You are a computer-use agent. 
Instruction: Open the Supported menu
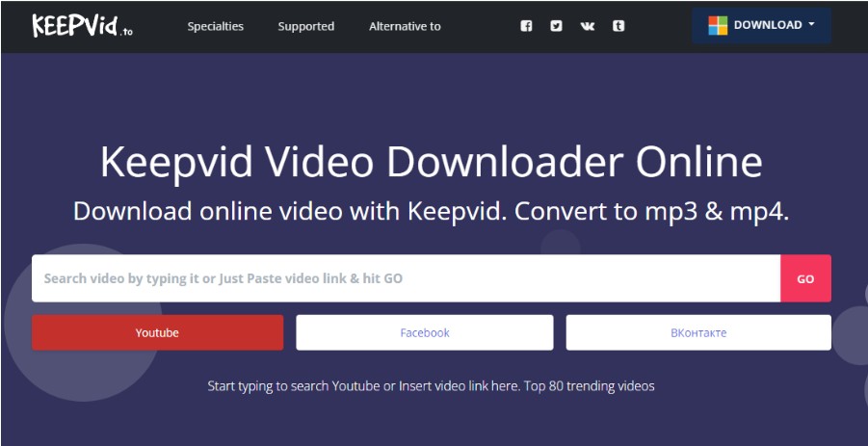click(x=306, y=26)
